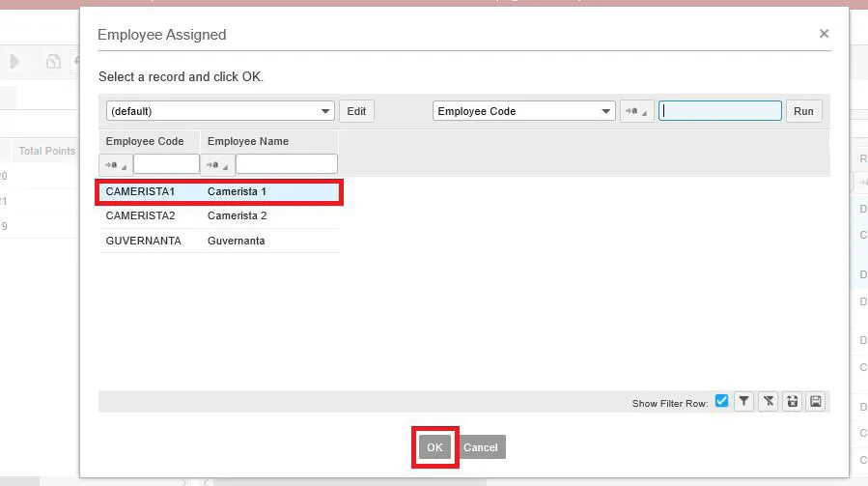Select the GUVERNANTA code cell
The image size is (868, 486).
click(143, 241)
